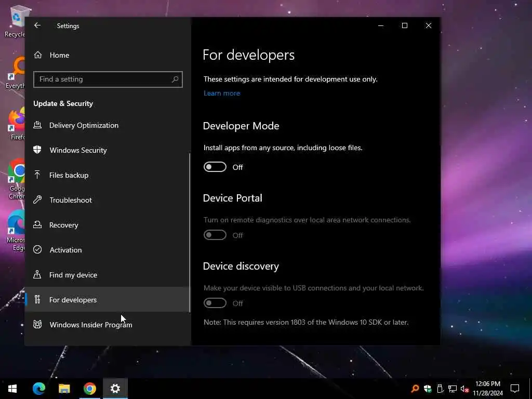Viewport: 532px width, 399px height.
Task: Minimize the Settings window
Action: (x=381, y=25)
